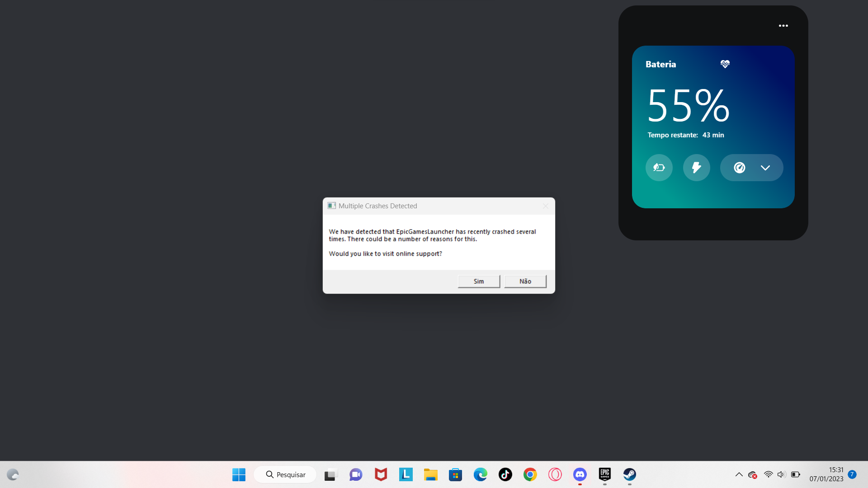The width and height of the screenshot is (868, 488).
Task: Open the Windows Start menu
Action: point(239,474)
